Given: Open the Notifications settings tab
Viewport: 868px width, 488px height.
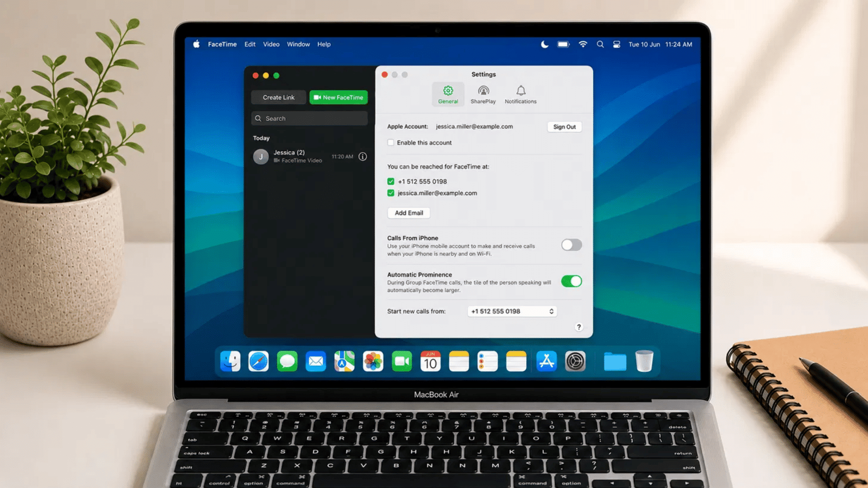Looking at the screenshot, I should (x=521, y=94).
